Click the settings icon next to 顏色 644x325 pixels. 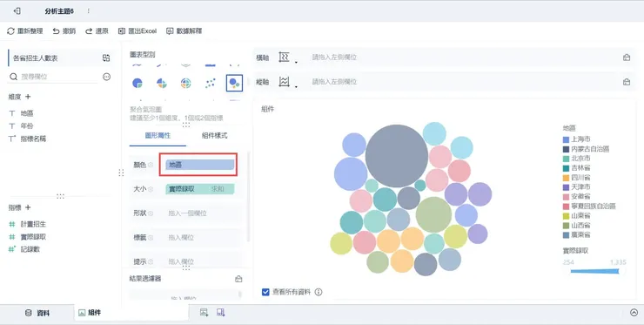(151, 165)
